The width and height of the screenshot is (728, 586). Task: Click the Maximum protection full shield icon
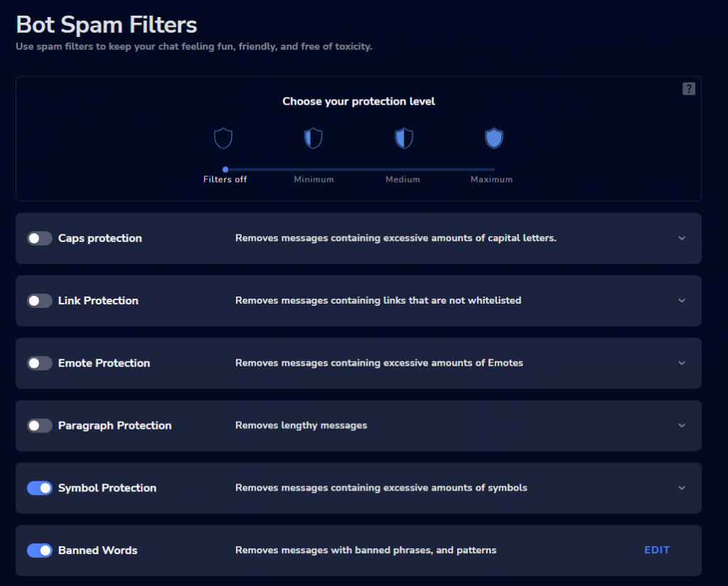(x=494, y=139)
